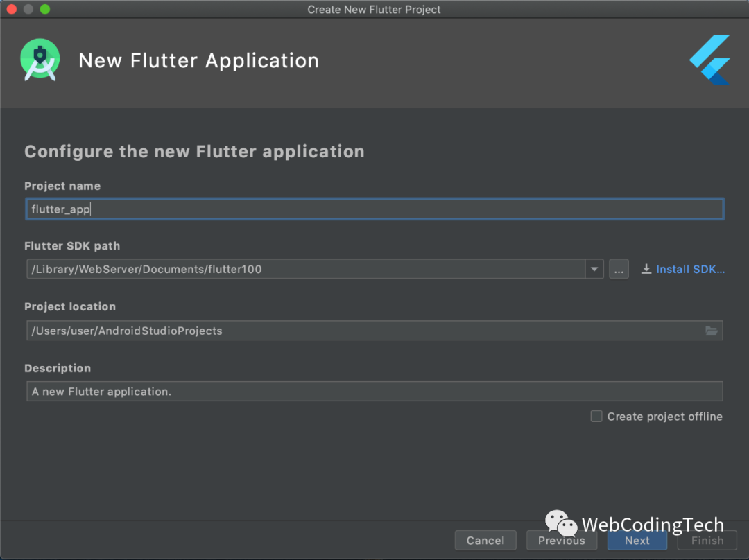Proceed with the Next button

pos(637,541)
